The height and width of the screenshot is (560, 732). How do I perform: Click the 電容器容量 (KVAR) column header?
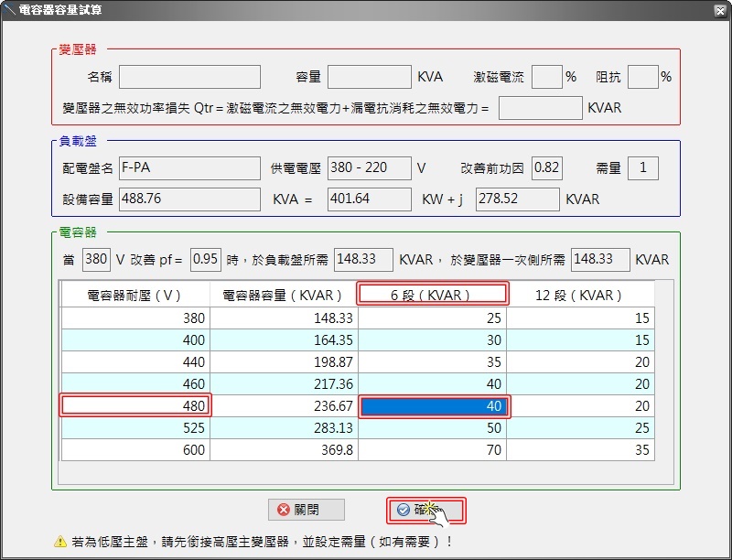(283, 295)
